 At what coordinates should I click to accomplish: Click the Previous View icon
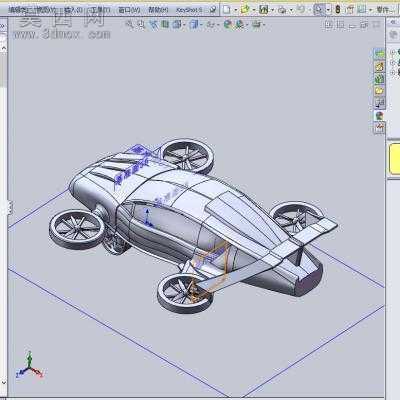pyautogui.click(x=153, y=24)
